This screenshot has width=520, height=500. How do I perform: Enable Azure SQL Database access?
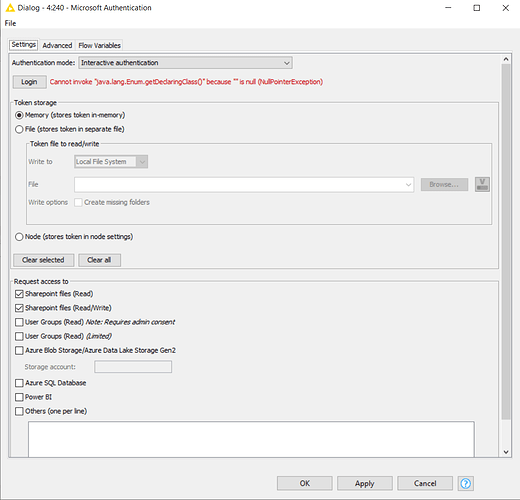pos(19,383)
